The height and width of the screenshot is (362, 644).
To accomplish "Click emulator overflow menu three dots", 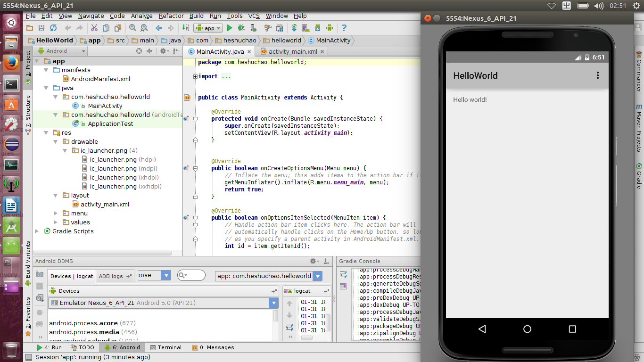I will 598,75.
